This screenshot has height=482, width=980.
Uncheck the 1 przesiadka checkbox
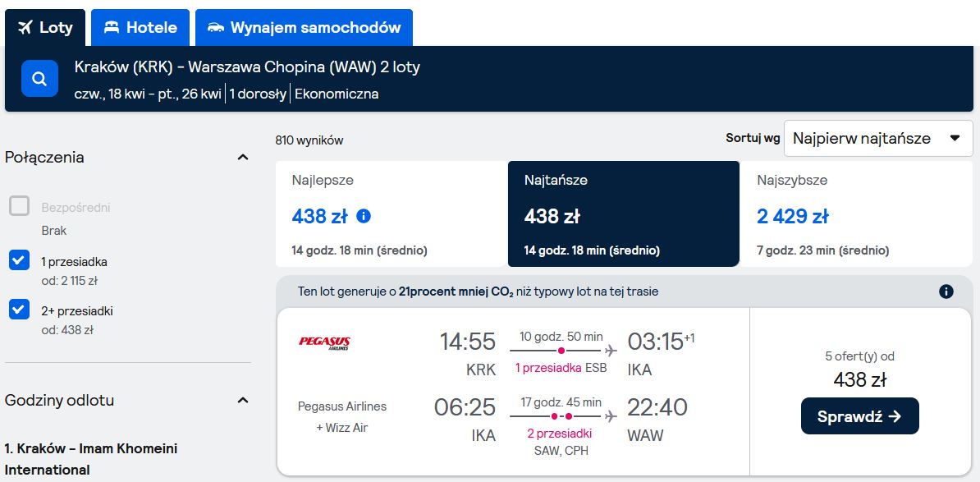point(20,260)
